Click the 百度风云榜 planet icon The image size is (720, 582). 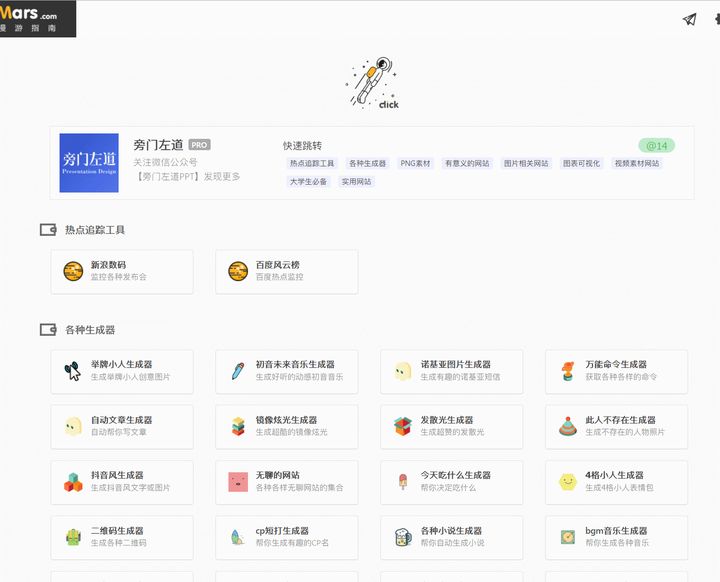(x=238, y=271)
